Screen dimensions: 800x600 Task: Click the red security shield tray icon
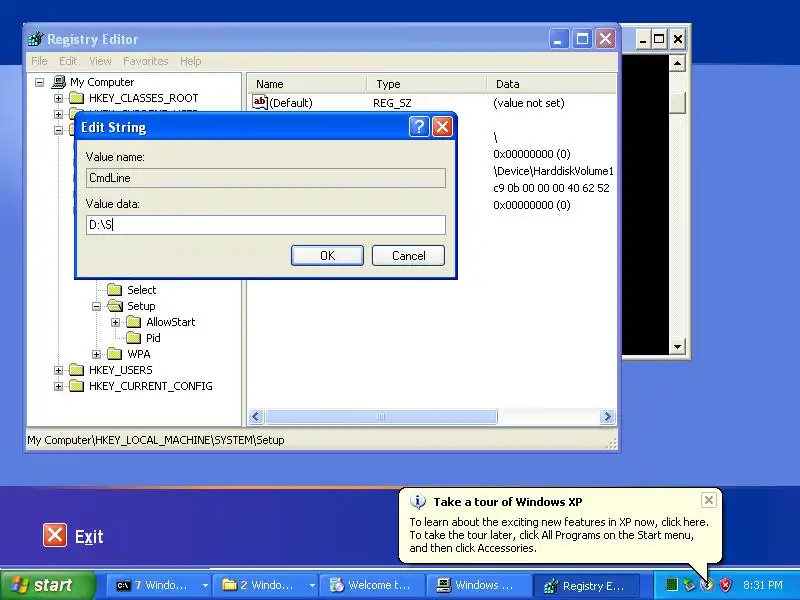coord(725,585)
